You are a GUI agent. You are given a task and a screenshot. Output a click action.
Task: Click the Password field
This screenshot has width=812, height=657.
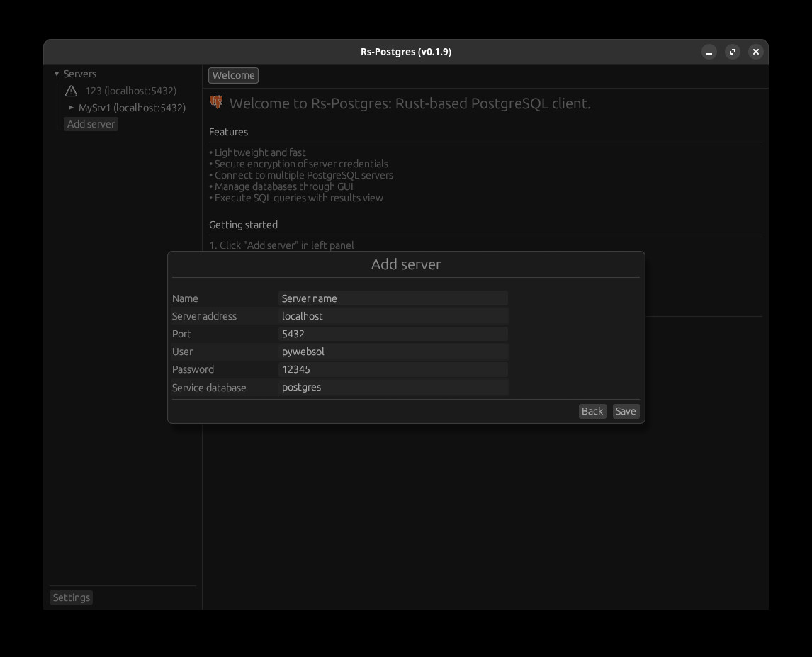(393, 369)
